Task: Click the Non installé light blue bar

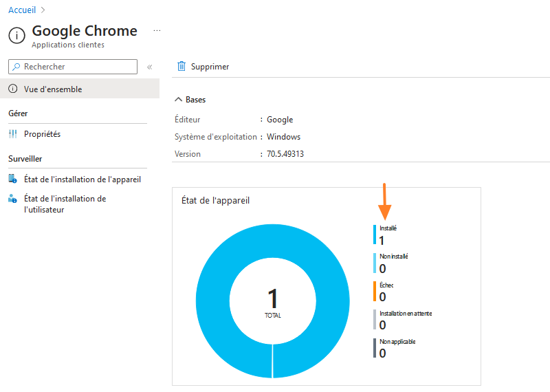Action: coord(375,263)
